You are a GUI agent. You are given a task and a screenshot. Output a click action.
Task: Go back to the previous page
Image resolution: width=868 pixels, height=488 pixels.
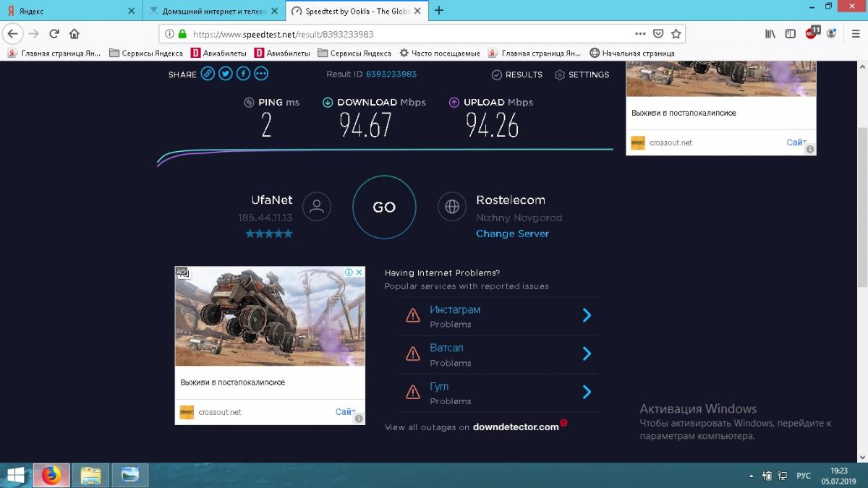(x=13, y=33)
